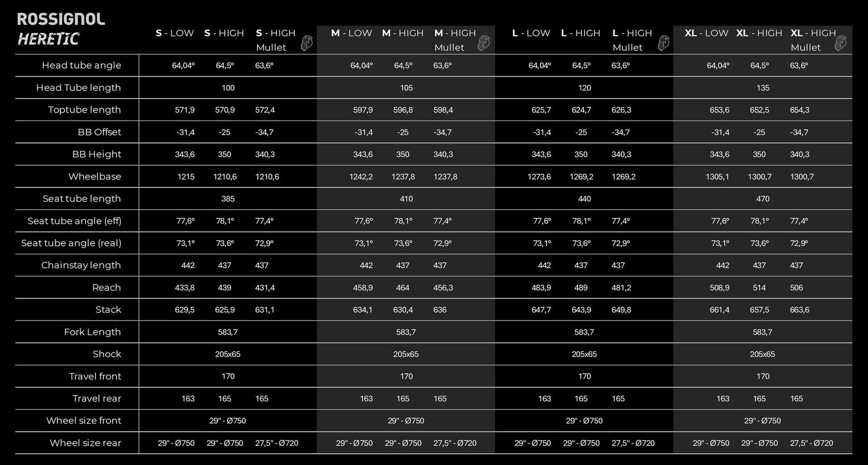Screen dimensions: 868x465
Task: Click the Wheel size rear row label
Action: coord(85,443)
